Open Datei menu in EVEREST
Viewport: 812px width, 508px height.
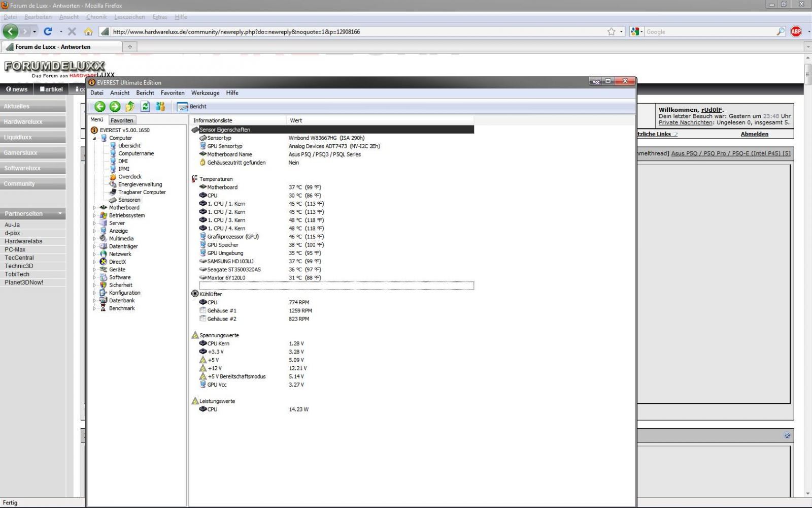pos(96,93)
